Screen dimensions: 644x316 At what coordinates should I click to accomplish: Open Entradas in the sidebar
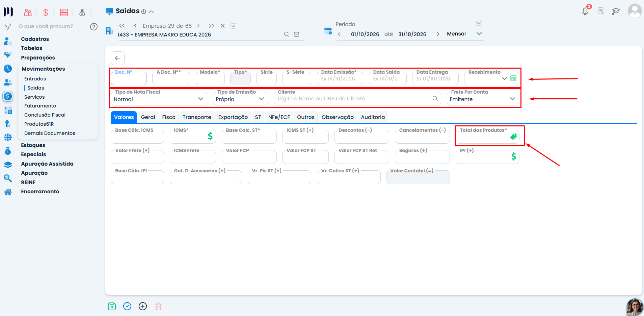tap(35, 79)
